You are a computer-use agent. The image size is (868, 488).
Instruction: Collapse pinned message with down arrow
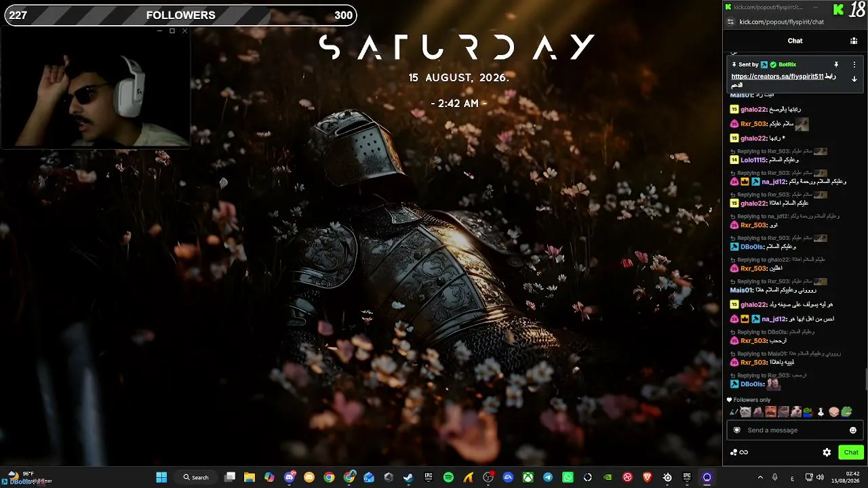click(x=854, y=79)
